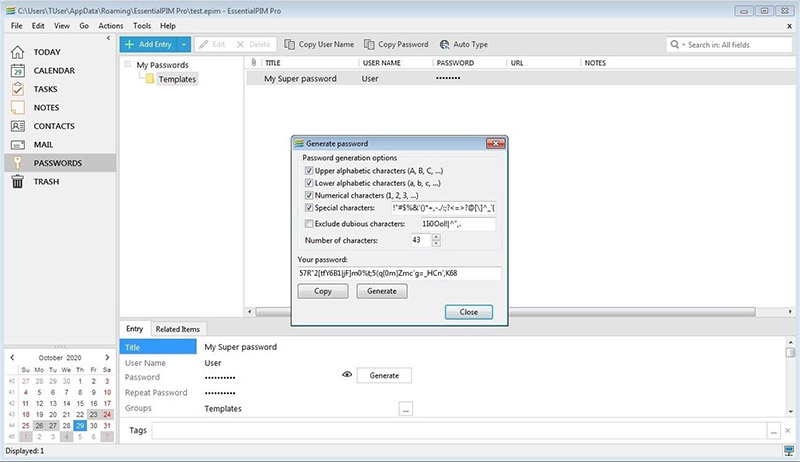Click the Search in All fields box
This screenshot has height=462, width=800.
tap(730, 44)
